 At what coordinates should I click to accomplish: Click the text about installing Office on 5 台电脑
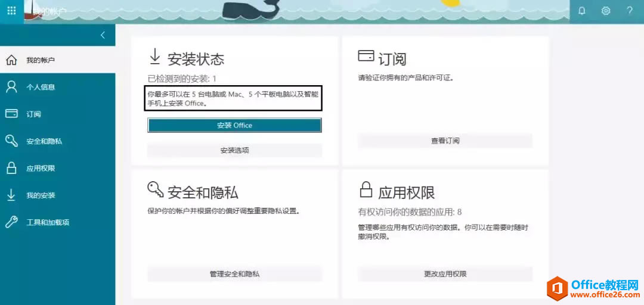pyautogui.click(x=233, y=98)
